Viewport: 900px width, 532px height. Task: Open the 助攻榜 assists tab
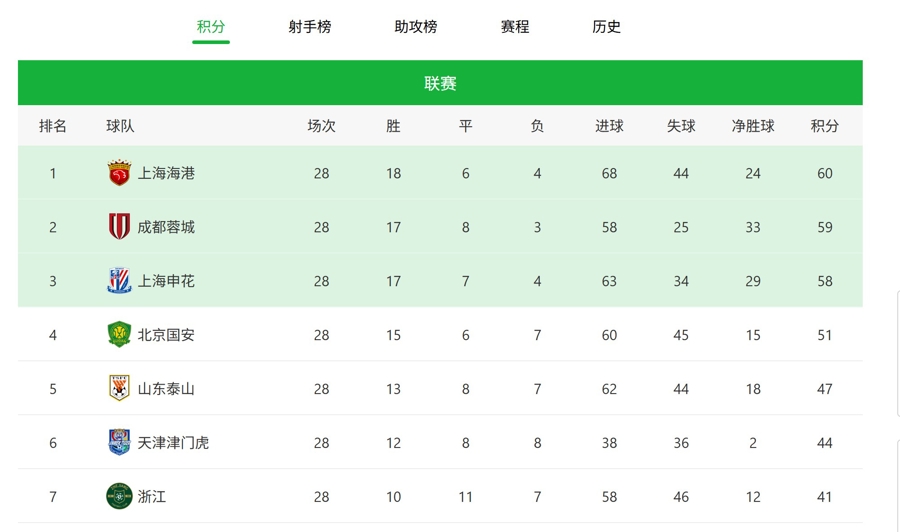(416, 27)
